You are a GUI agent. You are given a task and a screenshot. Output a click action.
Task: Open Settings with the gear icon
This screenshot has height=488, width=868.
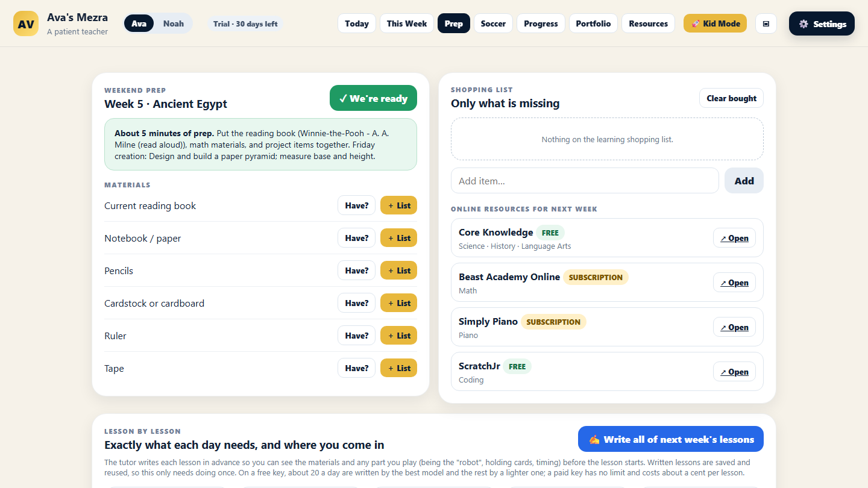822,23
